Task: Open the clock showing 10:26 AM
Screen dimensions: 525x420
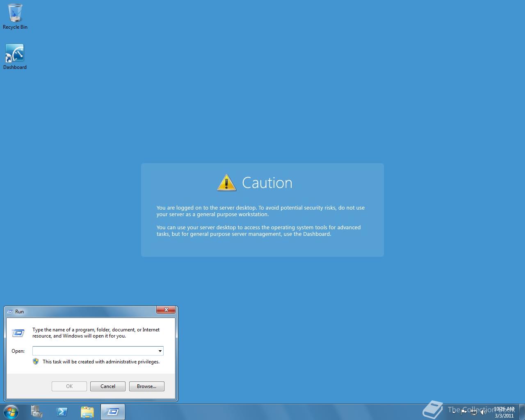Action: 504,412
